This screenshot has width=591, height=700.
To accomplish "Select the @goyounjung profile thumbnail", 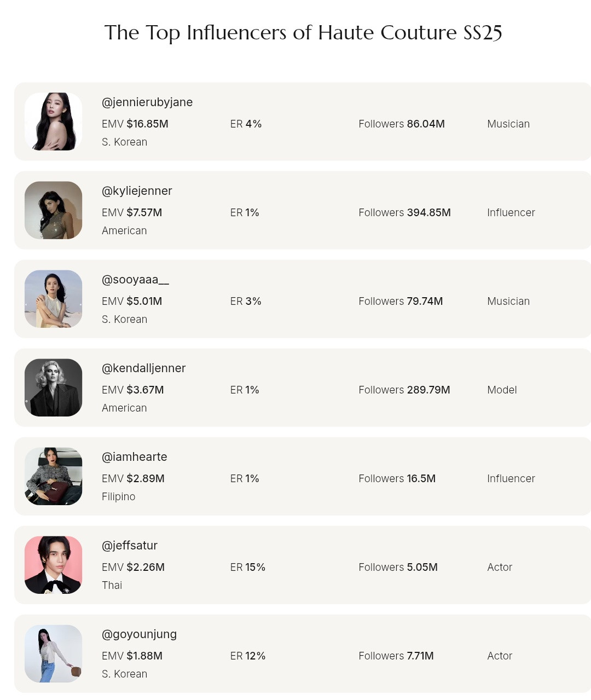I will (x=54, y=653).
